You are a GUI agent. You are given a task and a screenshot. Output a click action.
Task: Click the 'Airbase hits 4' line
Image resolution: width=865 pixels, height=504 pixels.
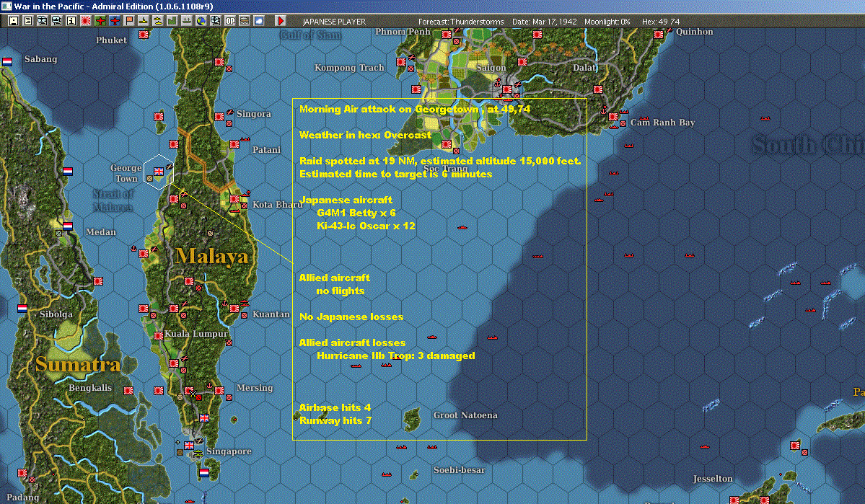point(335,407)
